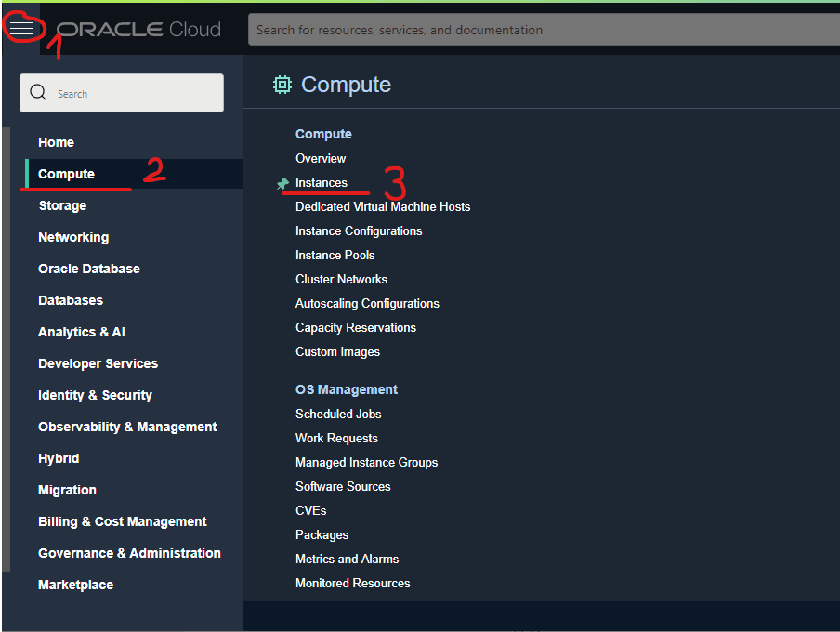Open Packages under OS Management
The image size is (840, 632).
pos(322,534)
